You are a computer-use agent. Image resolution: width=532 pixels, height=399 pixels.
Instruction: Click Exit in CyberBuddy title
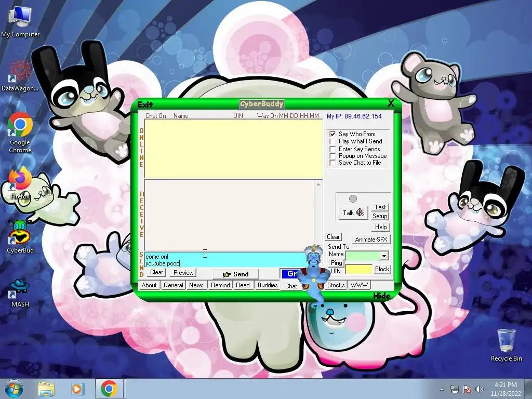tap(145, 104)
